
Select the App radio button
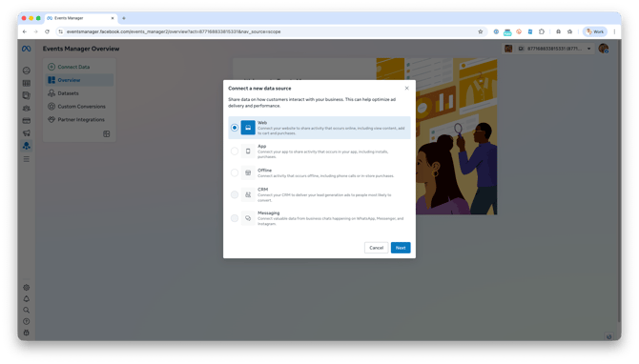[x=235, y=152]
